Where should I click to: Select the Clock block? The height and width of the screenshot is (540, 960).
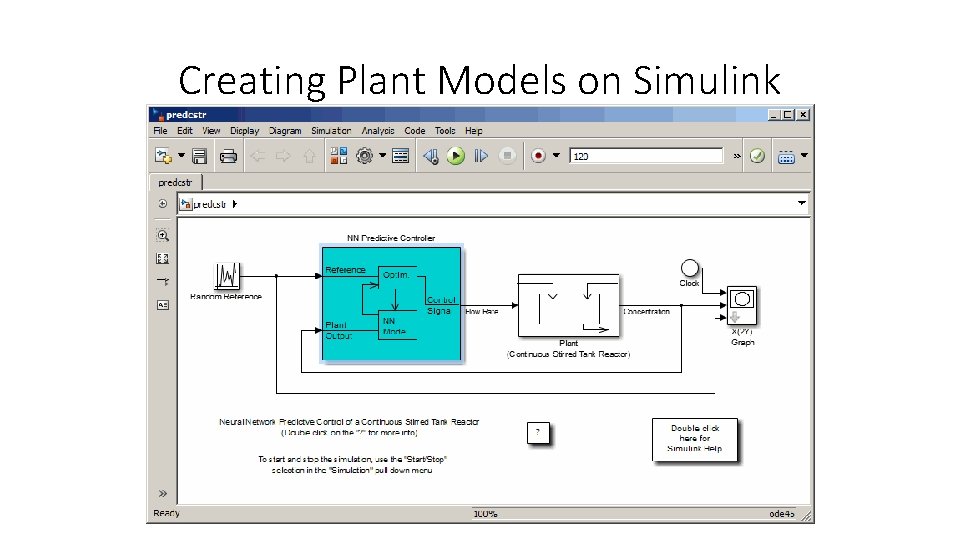point(689,268)
